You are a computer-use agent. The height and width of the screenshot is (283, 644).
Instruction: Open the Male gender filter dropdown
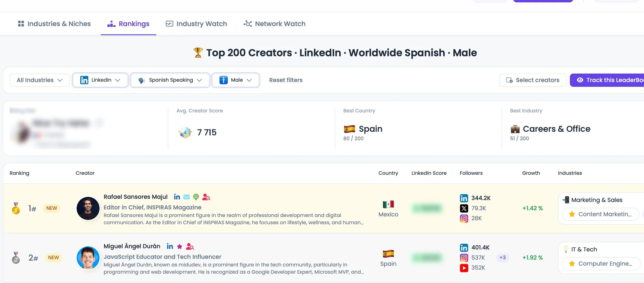(x=236, y=80)
